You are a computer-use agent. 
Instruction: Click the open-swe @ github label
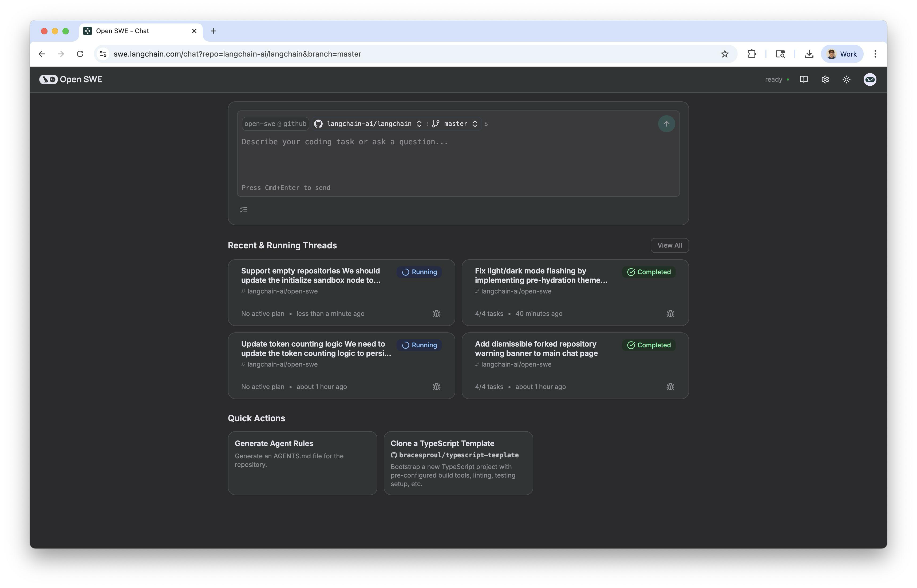(275, 124)
